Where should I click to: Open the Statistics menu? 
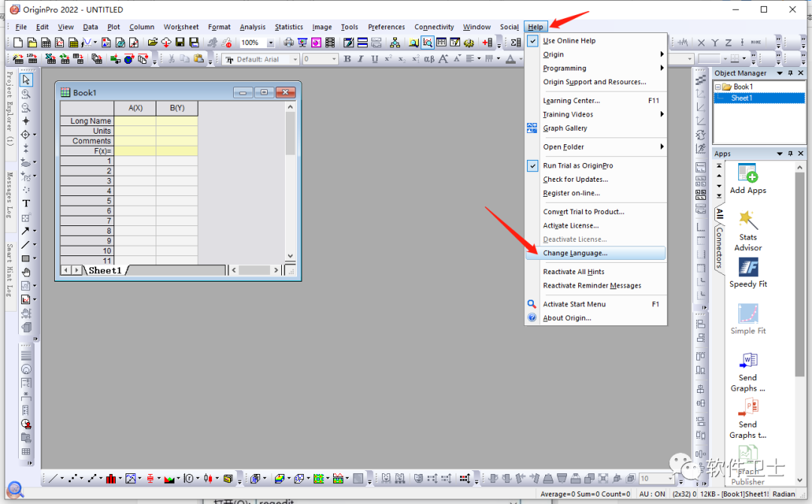click(x=289, y=27)
